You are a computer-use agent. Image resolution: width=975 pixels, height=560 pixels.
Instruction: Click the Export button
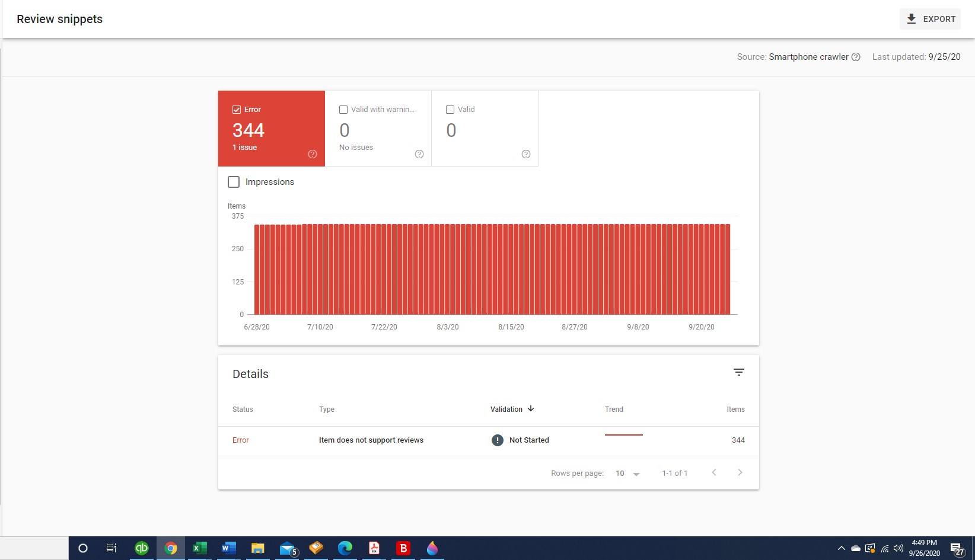[x=930, y=19]
